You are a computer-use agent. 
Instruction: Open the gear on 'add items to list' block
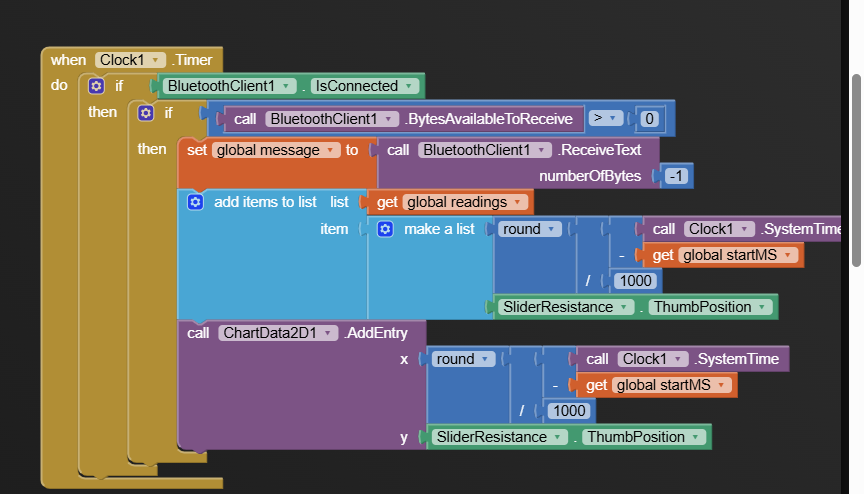click(x=195, y=202)
